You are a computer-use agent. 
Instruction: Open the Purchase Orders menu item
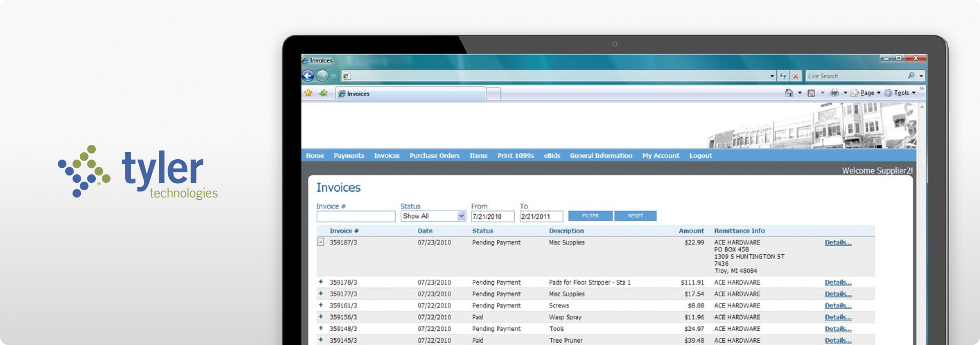[435, 156]
